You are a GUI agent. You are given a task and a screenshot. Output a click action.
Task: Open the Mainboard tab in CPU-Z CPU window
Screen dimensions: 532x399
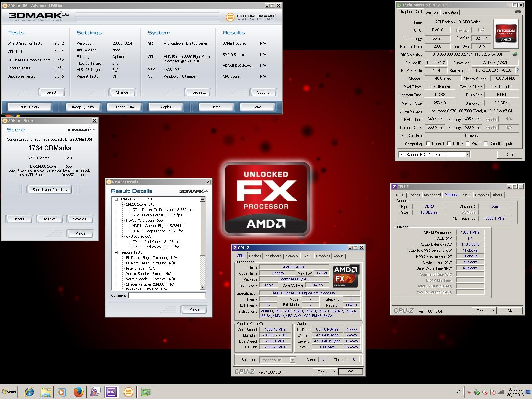[273, 256]
